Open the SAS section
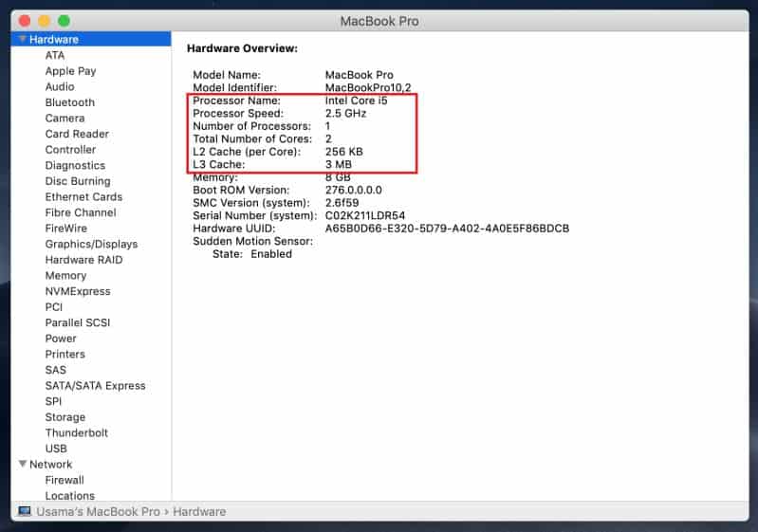758x532 pixels. 56,370
